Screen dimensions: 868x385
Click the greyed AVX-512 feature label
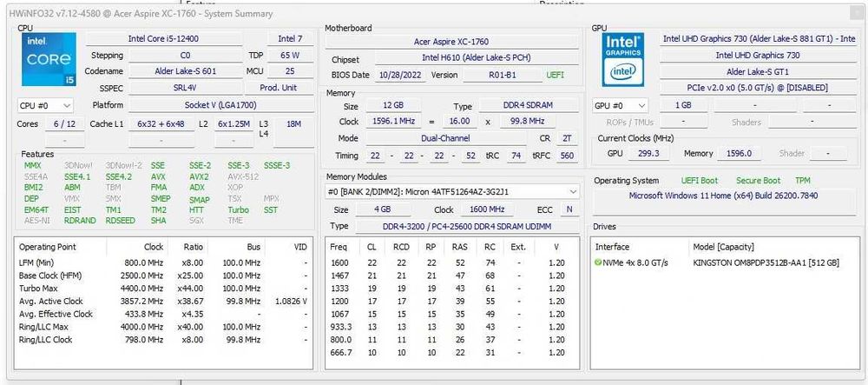click(242, 176)
